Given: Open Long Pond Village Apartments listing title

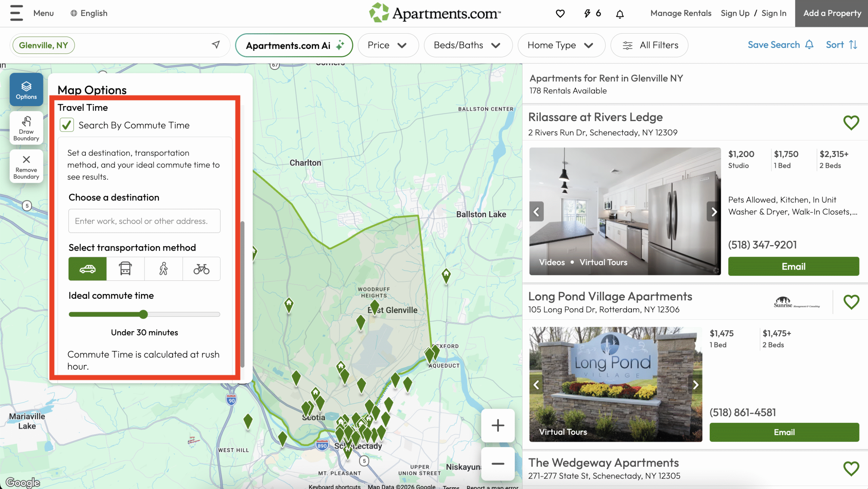Looking at the screenshot, I should [610, 296].
